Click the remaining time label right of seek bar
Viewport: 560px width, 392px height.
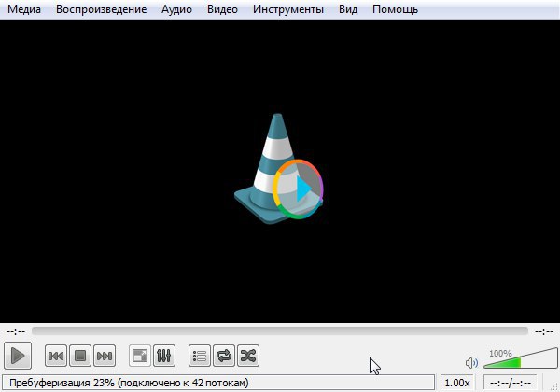point(544,331)
